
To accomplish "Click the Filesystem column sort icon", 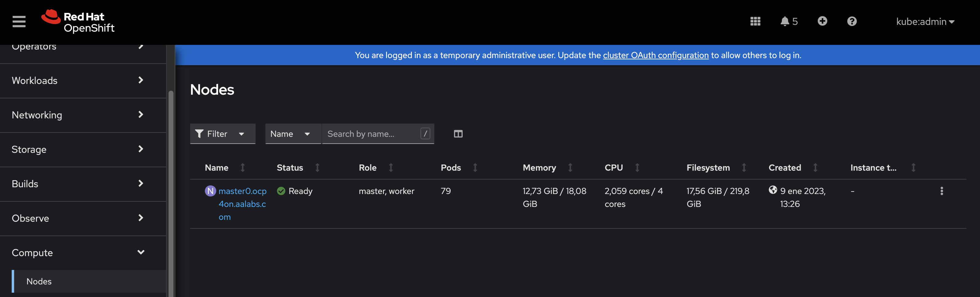I will (x=744, y=168).
